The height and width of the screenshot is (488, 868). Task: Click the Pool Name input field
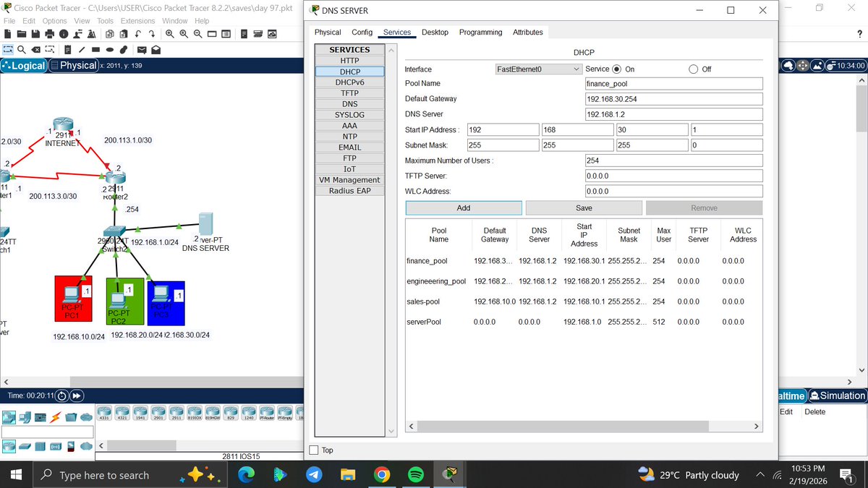click(673, 84)
